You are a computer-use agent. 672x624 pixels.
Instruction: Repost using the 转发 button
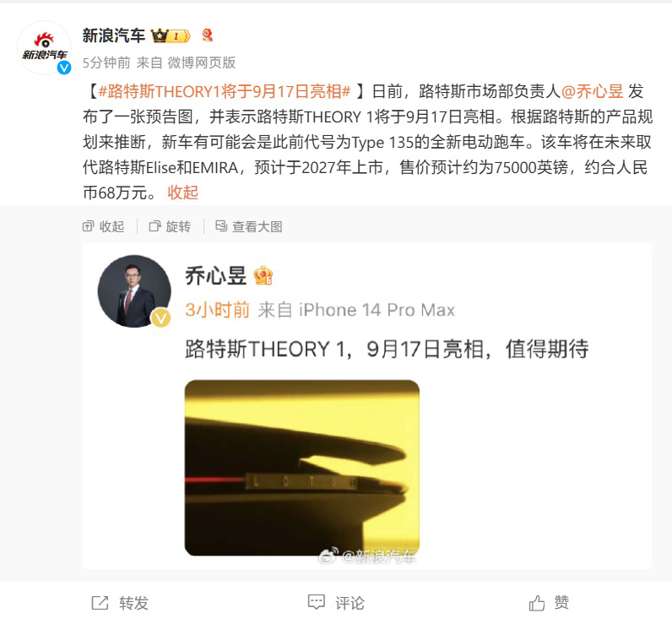(120, 603)
